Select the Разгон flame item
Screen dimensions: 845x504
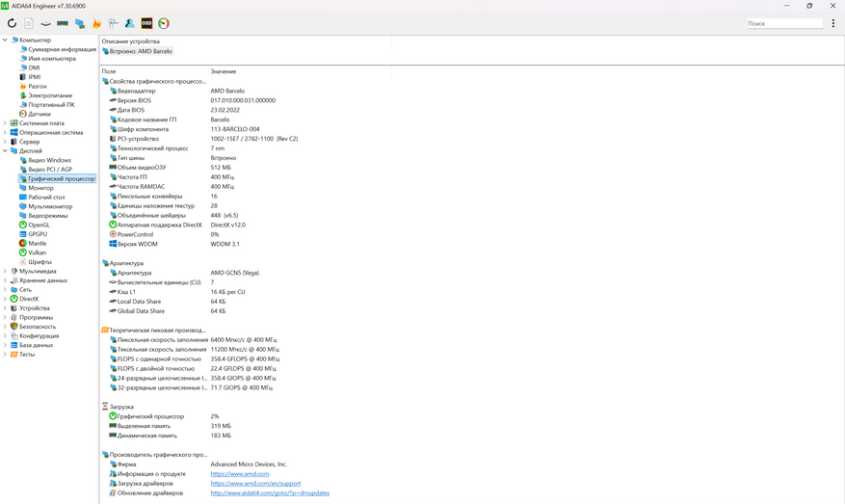38,86
